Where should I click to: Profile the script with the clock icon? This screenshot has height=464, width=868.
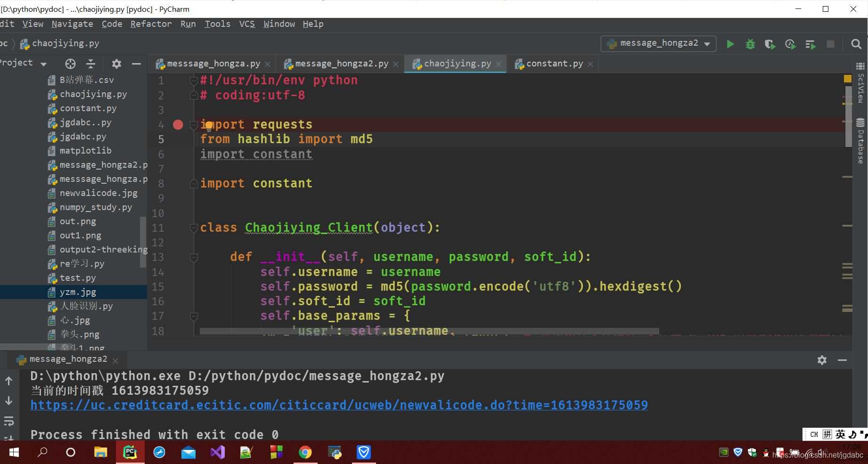point(790,43)
